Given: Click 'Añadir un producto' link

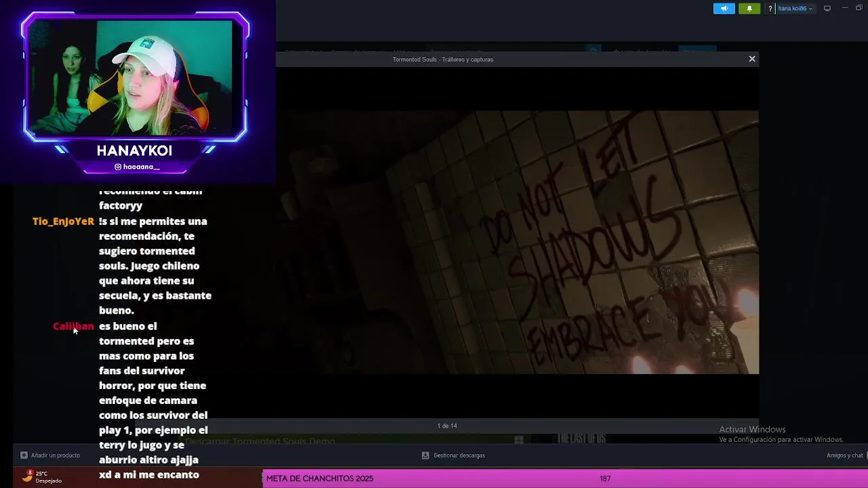Looking at the screenshot, I should [50, 455].
